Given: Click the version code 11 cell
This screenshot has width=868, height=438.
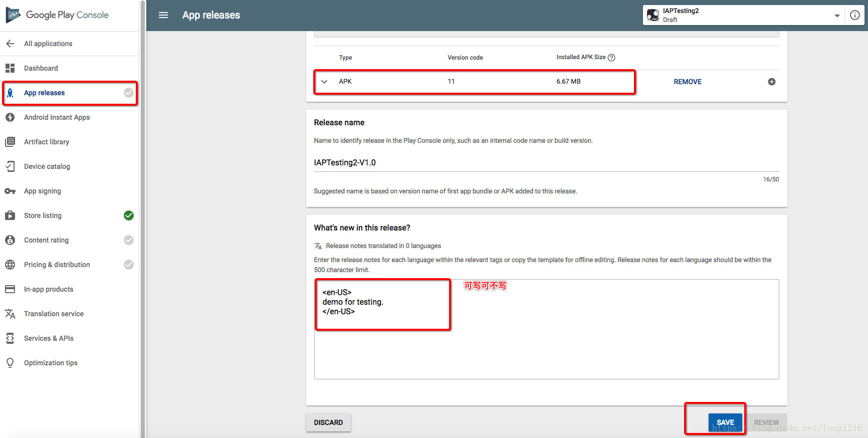Looking at the screenshot, I should (451, 82).
